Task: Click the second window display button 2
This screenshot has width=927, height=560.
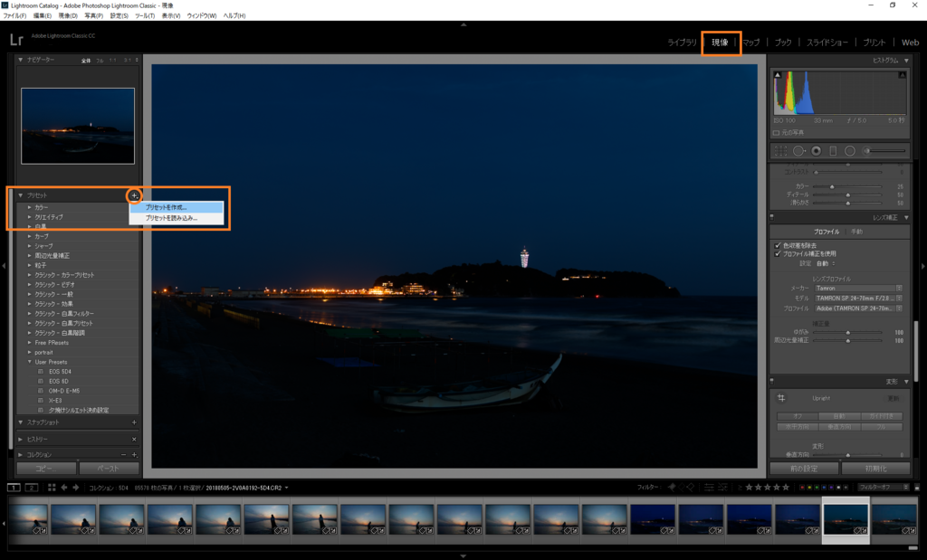Action: click(x=32, y=488)
